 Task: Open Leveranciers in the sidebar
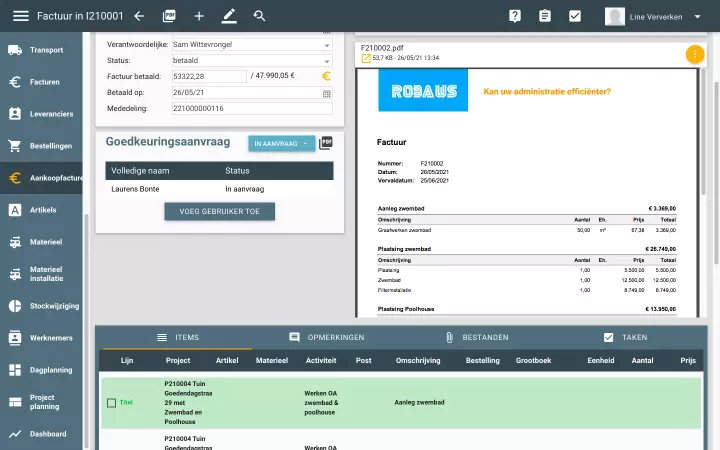point(41,114)
